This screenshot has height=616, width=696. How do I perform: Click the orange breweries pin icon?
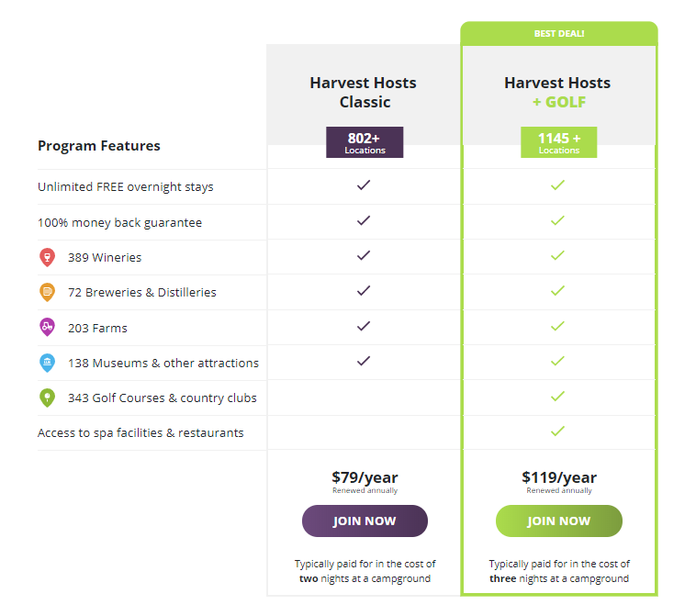coord(47,292)
